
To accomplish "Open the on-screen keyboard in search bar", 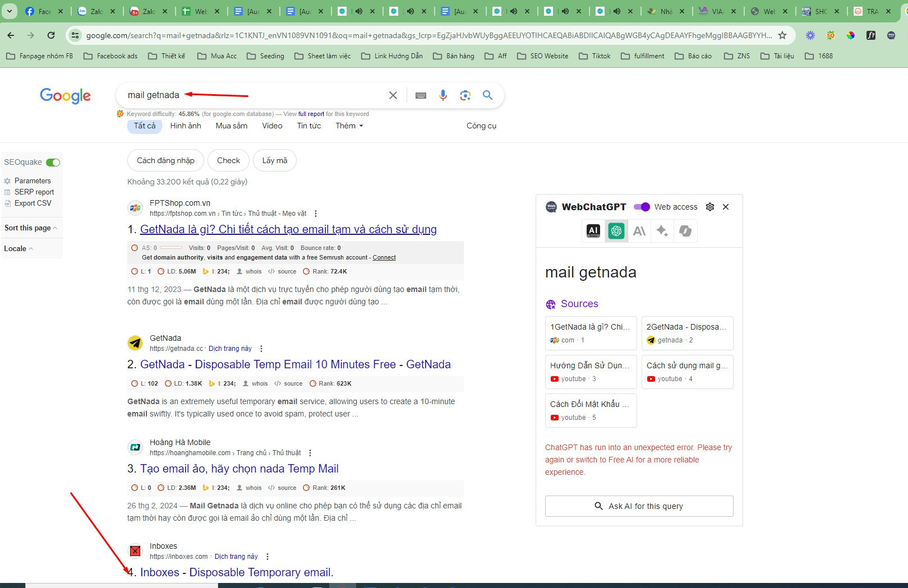I will click(x=420, y=95).
